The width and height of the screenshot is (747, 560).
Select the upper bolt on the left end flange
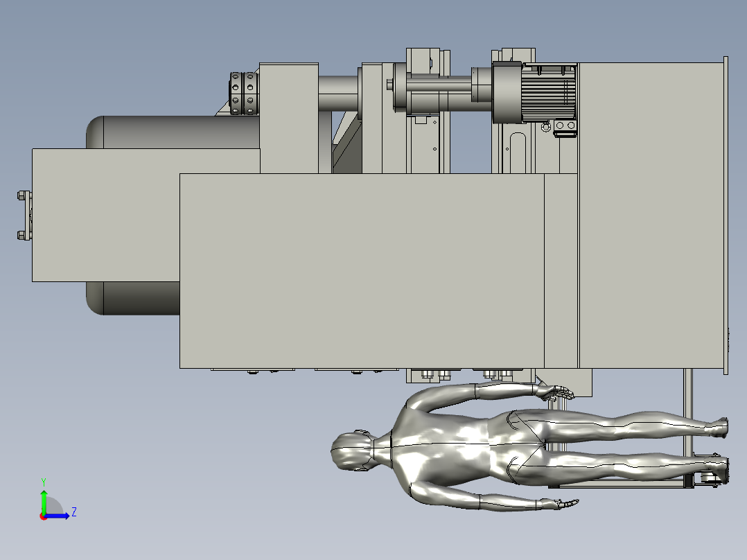coord(23,195)
